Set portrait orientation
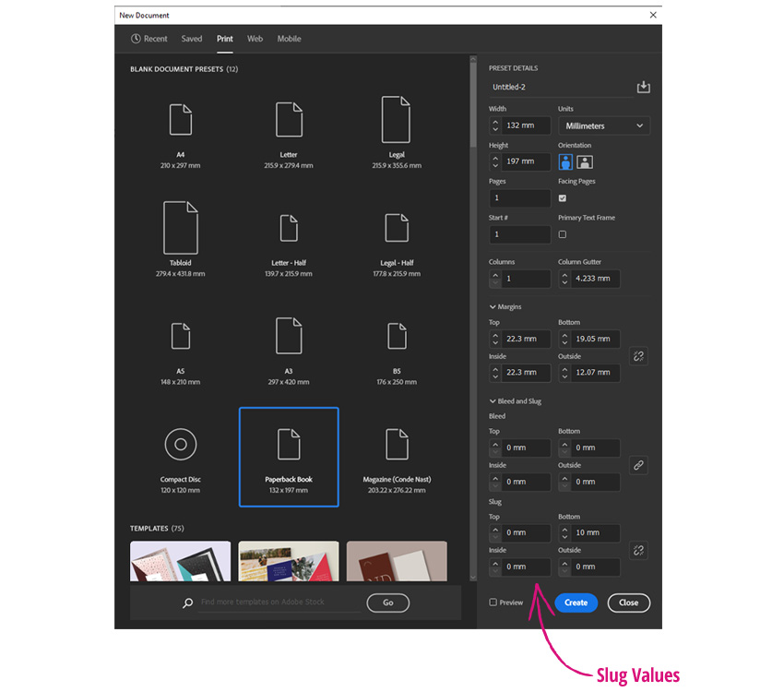This screenshot has width=784, height=692. point(565,162)
